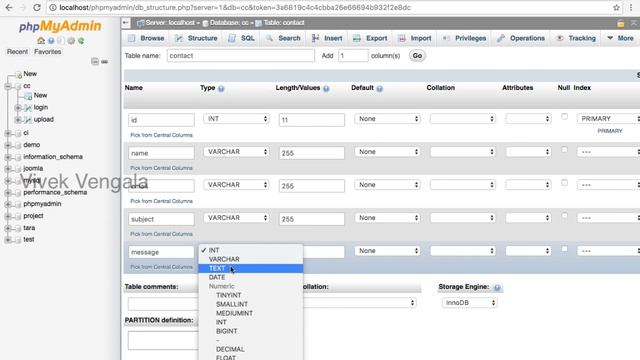This screenshot has height=360, width=640.
Task: Select DECIMAL in the type list
Action: pyautogui.click(x=251, y=349)
